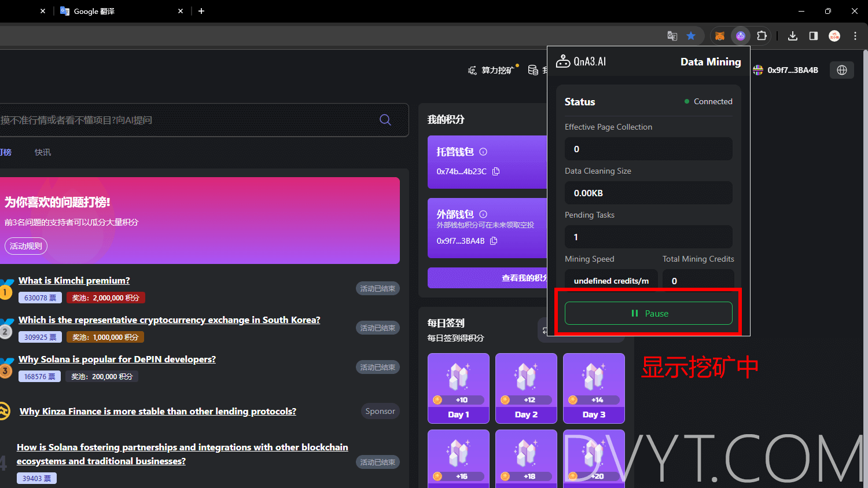Open the 算力挖矿 menu item
The height and width of the screenshot is (488, 868).
492,70
